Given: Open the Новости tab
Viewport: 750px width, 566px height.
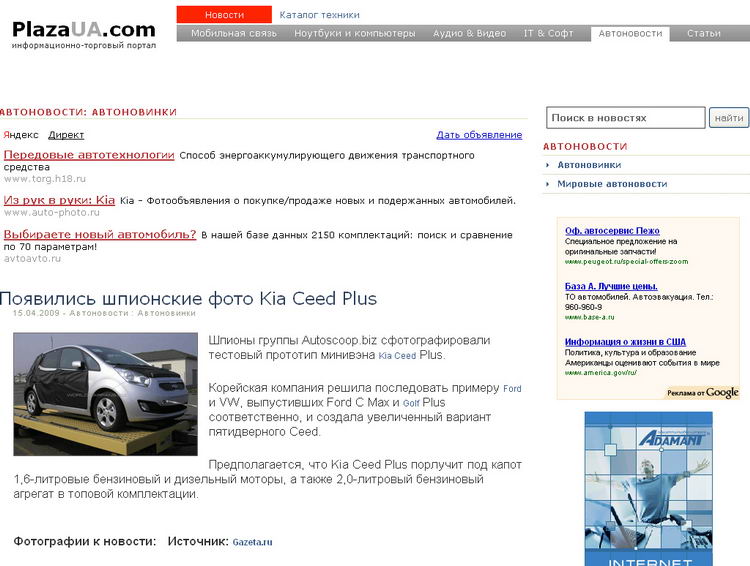Looking at the screenshot, I should (x=224, y=15).
